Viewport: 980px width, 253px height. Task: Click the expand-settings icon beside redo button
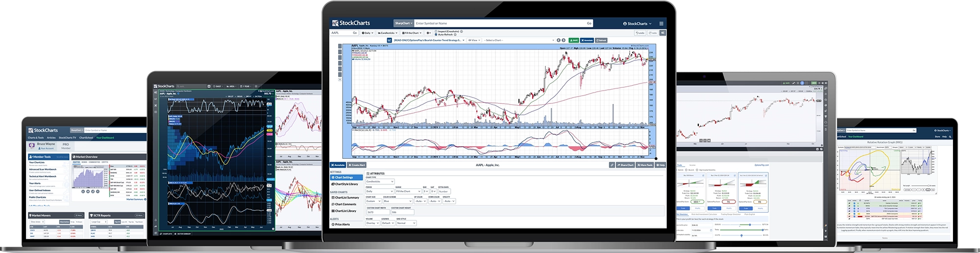[x=662, y=33]
